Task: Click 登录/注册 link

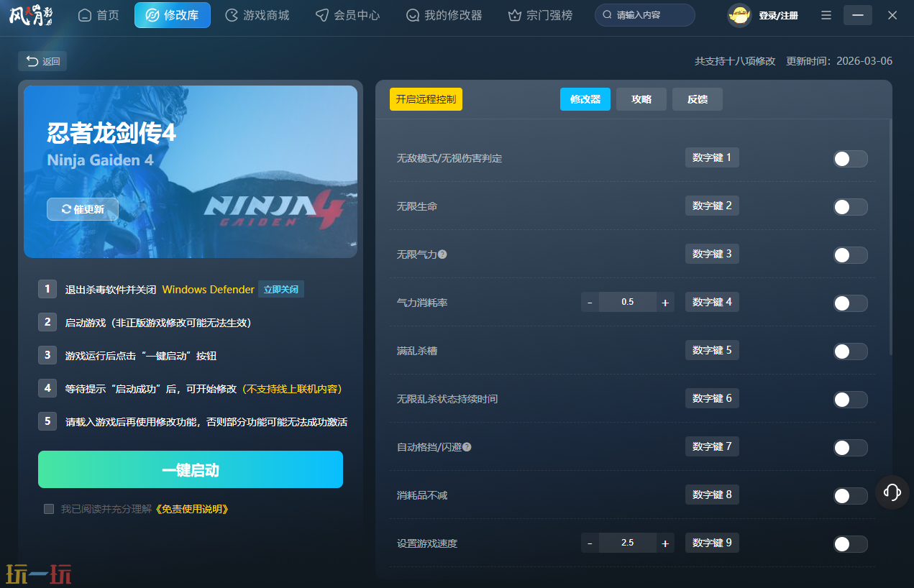Action: click(x=778, y=16)
